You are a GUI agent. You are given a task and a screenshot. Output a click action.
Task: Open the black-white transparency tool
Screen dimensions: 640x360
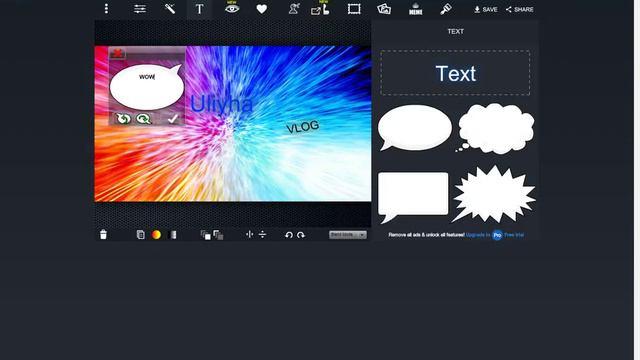pyautogui.click(x=173, y=235)
